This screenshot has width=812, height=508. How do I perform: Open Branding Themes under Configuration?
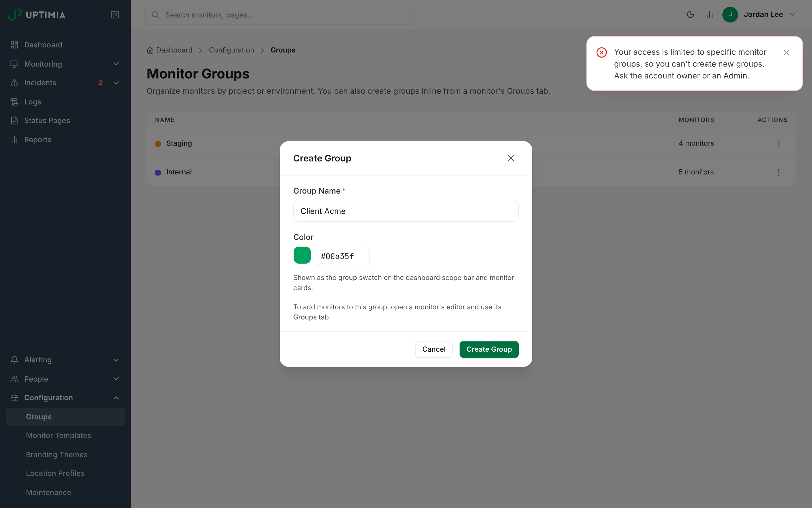[x=65, y=455]
